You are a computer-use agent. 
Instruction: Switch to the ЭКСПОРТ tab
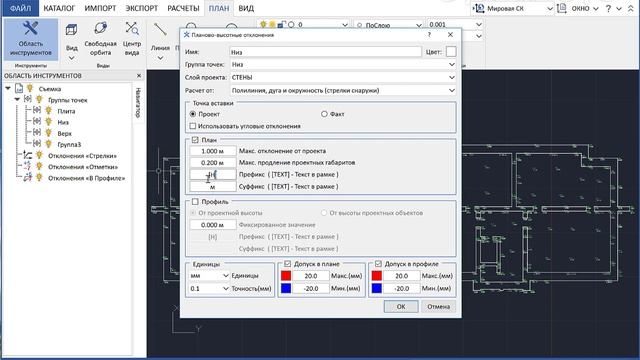pos(141,8)
